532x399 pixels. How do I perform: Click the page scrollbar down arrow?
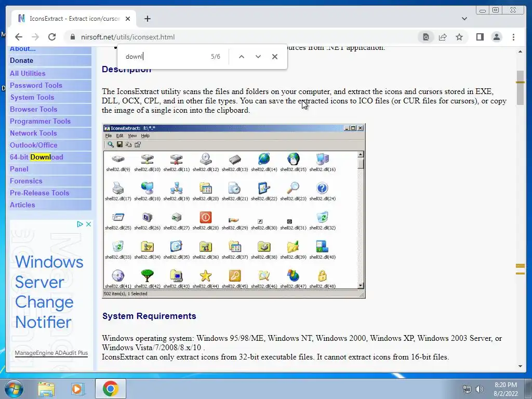(x=520, y=366)
